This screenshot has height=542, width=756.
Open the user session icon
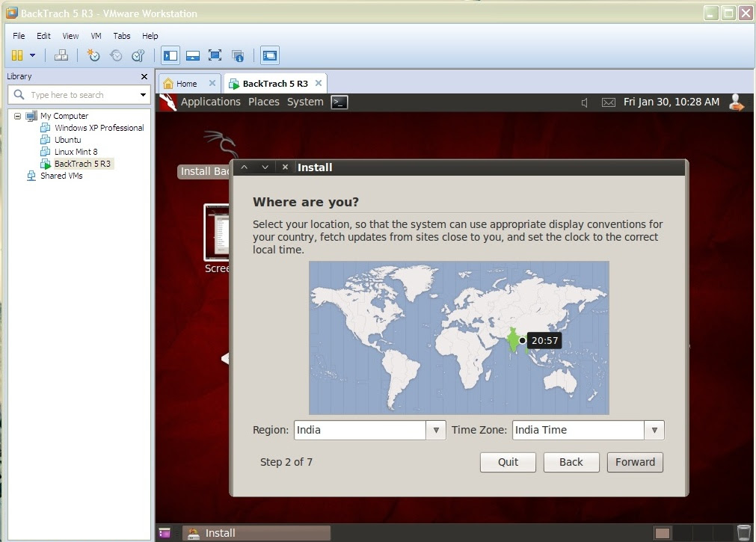(736, 102)
